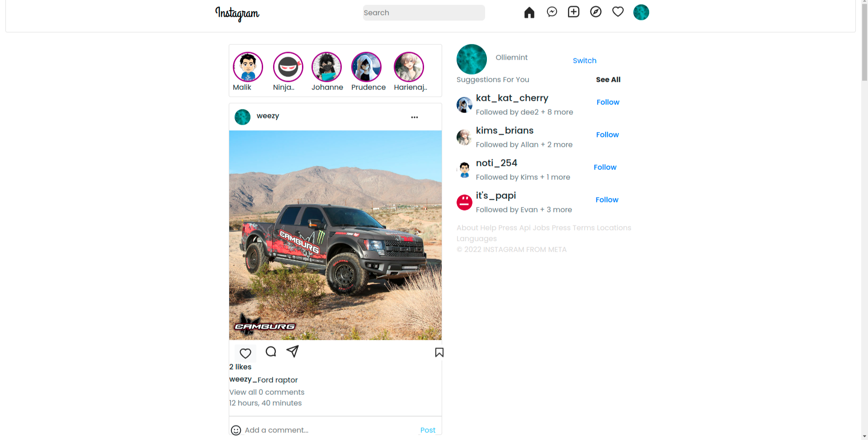The height and width of the screenshot is (440, 868).
Task: Open the heart notifications icon in header
Action: 618,12
